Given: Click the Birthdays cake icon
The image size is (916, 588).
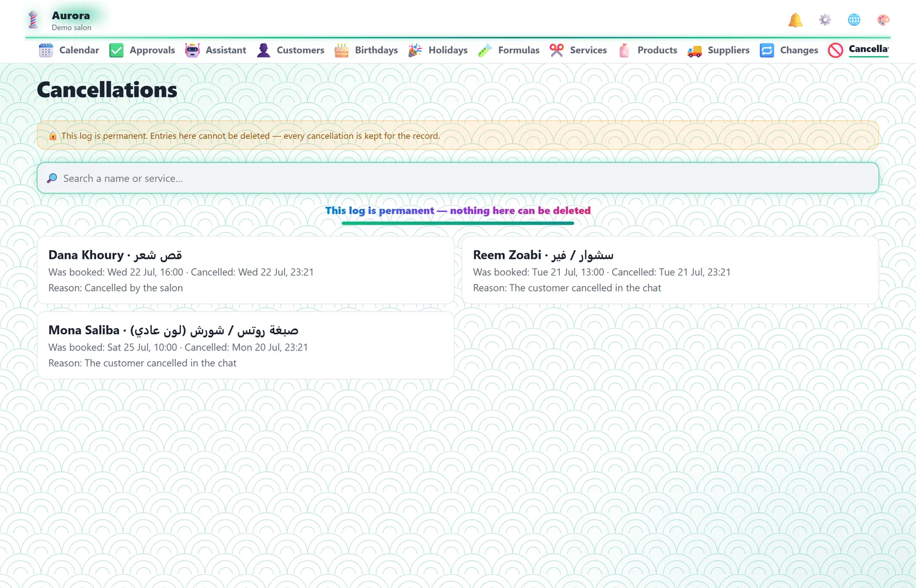Looking at the screenshot, I should tap(342, 50).
